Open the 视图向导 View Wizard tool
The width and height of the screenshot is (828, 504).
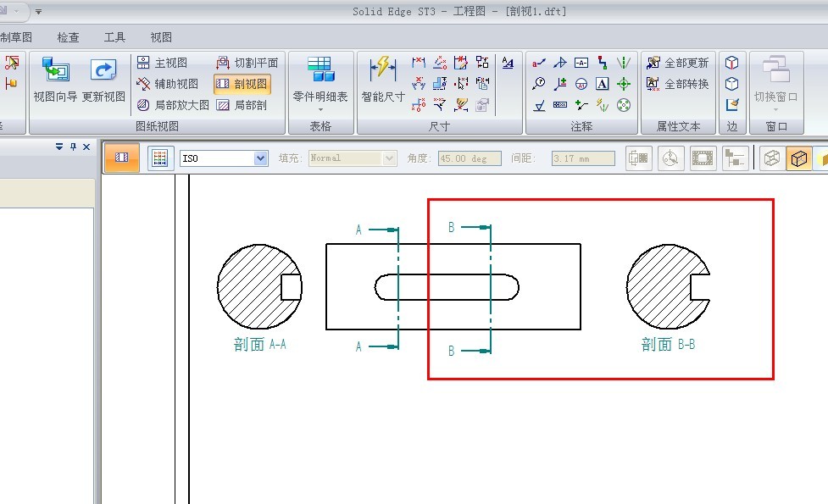[x=55, y=80]
